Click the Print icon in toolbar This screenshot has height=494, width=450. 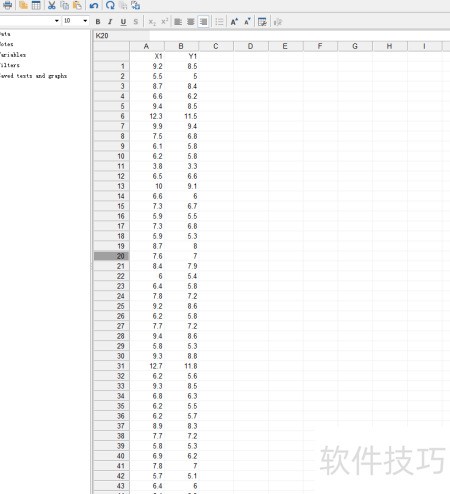coord(7,5)
